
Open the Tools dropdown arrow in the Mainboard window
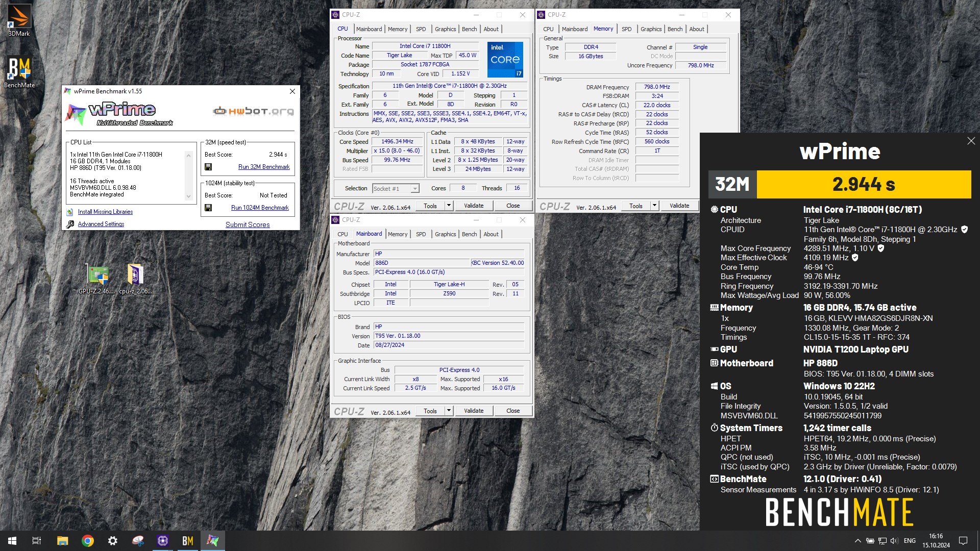[449, 411]
